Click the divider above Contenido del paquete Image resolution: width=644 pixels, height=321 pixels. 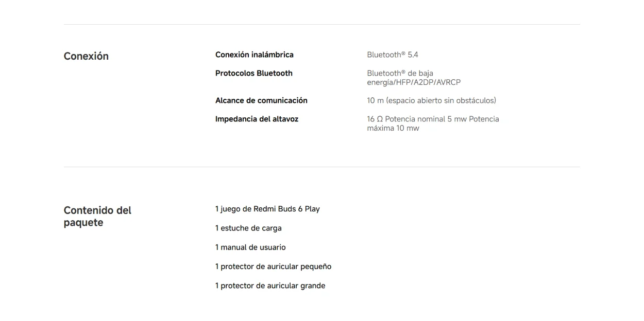(322, 167)
